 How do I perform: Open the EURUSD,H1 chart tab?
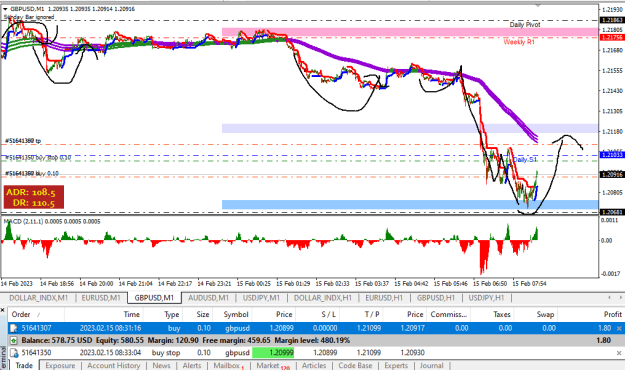(384, 298)
